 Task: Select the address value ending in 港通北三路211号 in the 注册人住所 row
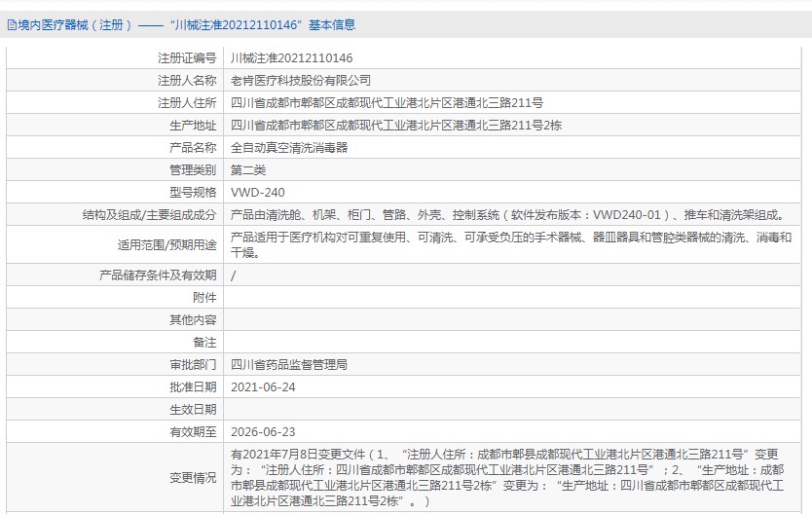pos(387,102)
